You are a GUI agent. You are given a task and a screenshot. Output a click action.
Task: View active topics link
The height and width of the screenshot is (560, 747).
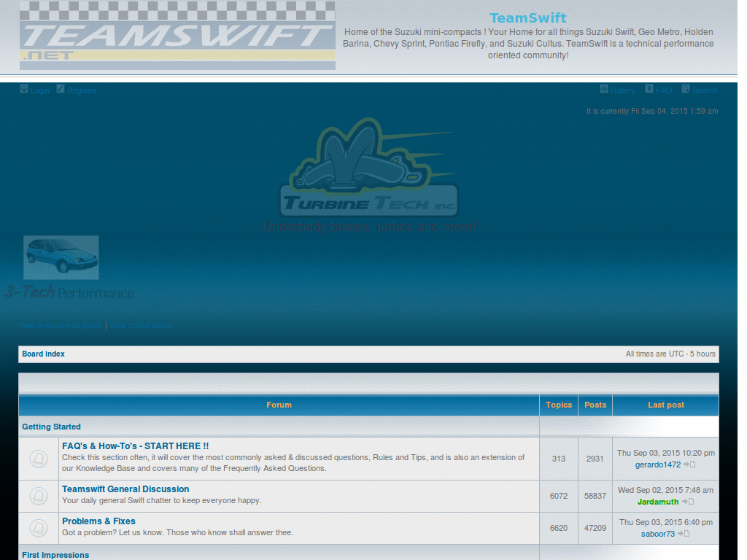coord(141,326)
